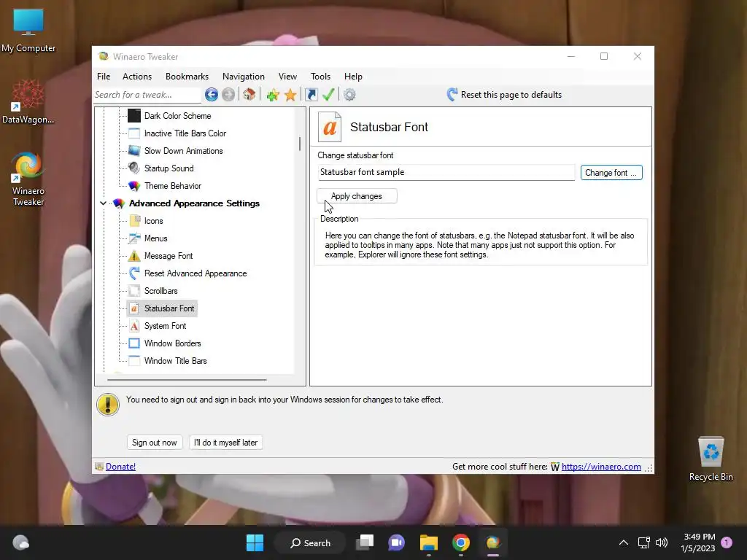Click the Reset page blue arrow icon
Viewport: 747px width, 560px height.
452,94
